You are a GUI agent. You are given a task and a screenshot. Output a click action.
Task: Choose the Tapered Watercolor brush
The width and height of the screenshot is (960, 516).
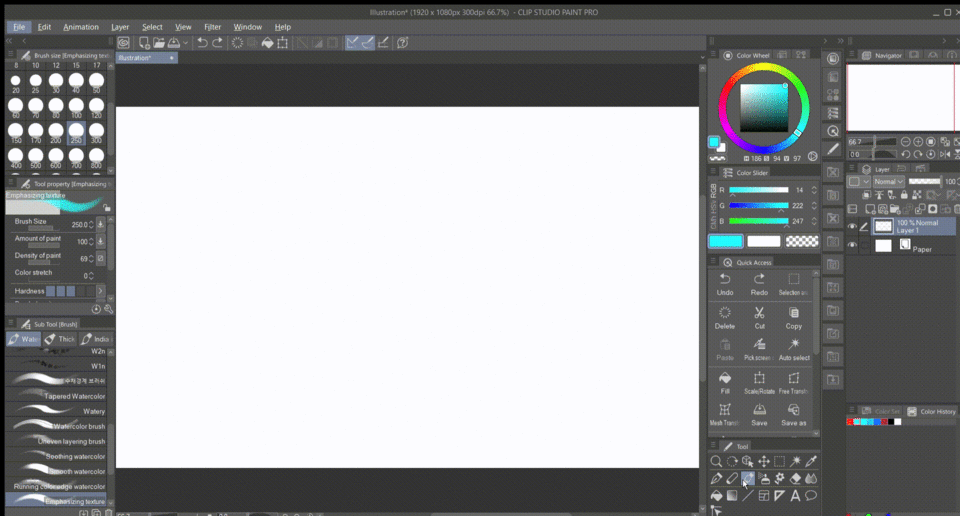click(x=56, y=395)
